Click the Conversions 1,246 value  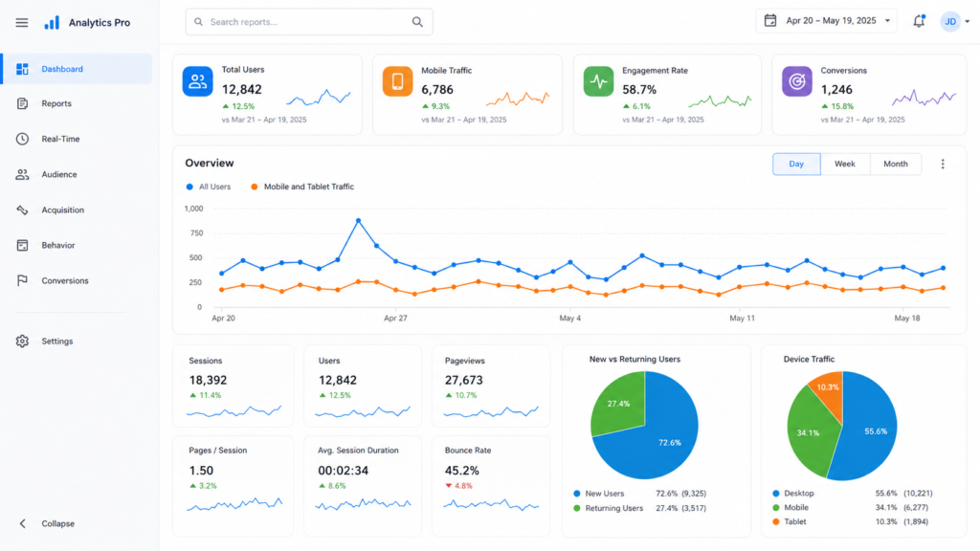pos(836,89)
